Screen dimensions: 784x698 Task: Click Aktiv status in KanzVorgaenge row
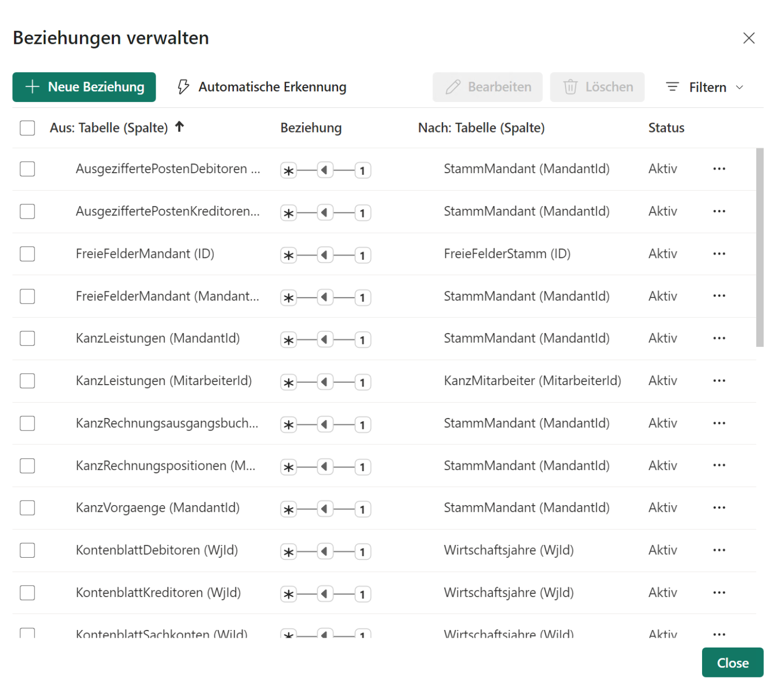[x=663, y=508]
